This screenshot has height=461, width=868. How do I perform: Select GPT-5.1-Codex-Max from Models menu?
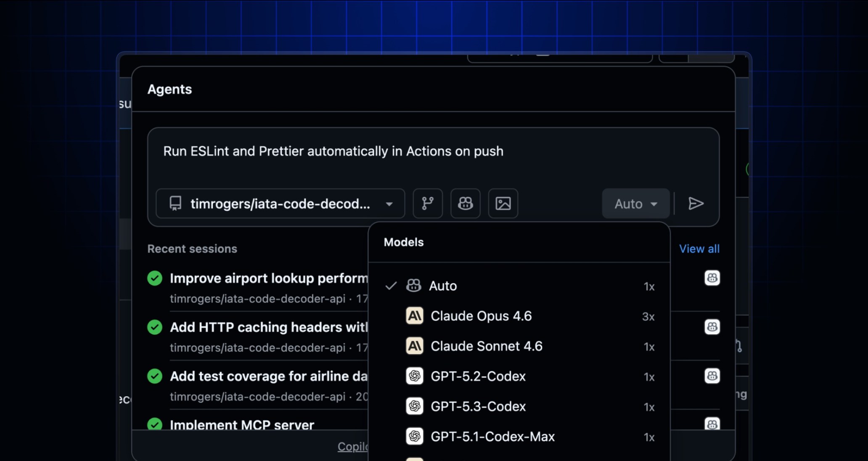tap(492, 437)
